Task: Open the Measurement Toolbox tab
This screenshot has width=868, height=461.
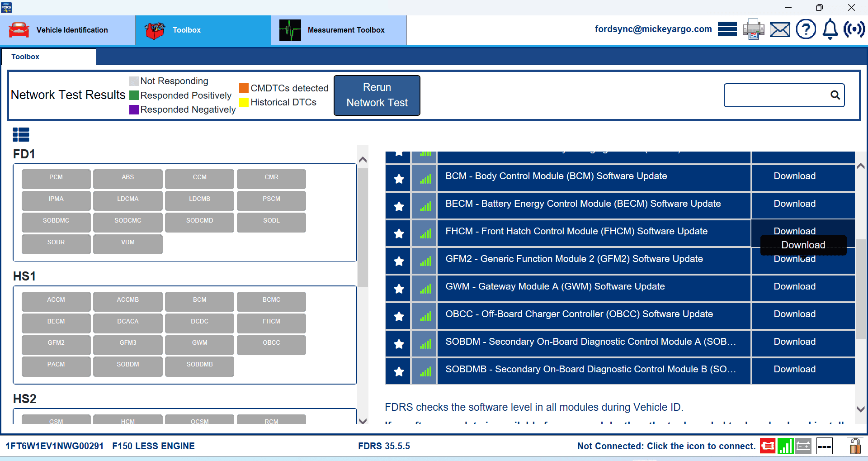Action: click(x=339, y=30)
